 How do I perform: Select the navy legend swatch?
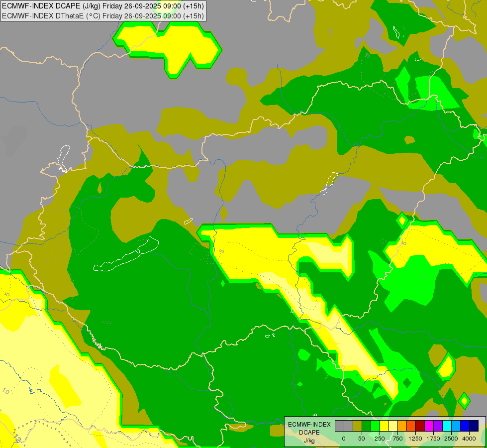point(474,426)
